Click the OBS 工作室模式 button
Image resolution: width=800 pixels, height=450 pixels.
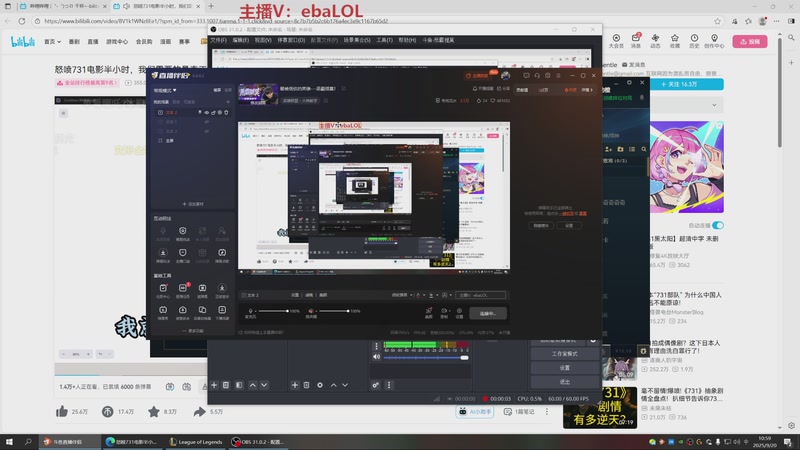(x=564, y=354)
